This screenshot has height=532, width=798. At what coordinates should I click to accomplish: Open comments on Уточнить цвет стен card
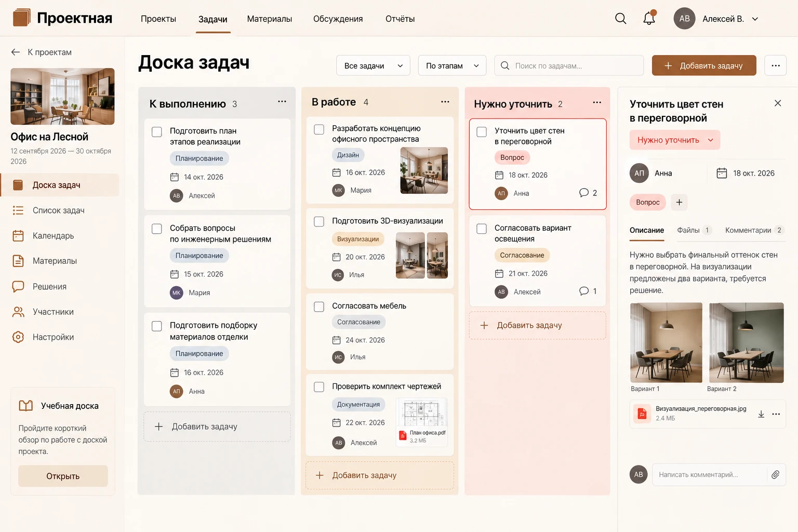pos(588,193)
